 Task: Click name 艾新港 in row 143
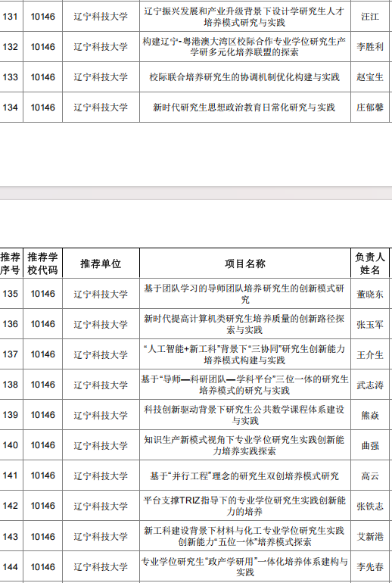370,537
